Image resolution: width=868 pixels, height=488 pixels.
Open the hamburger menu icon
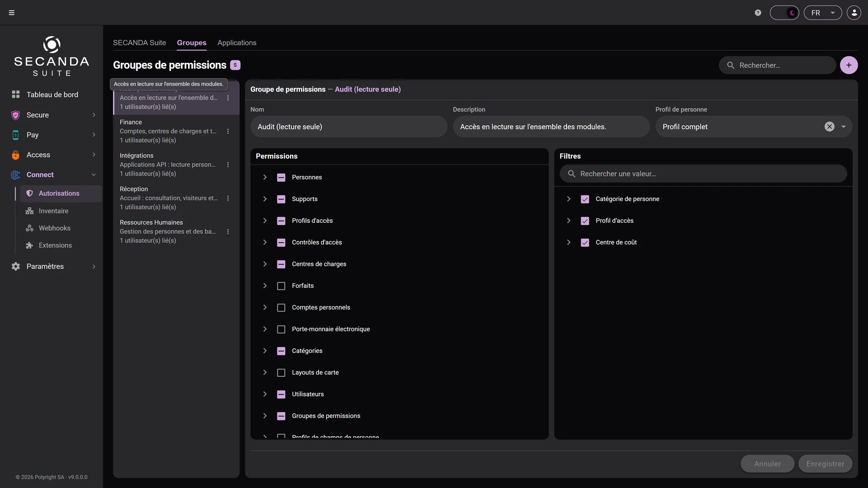[12, 13]
